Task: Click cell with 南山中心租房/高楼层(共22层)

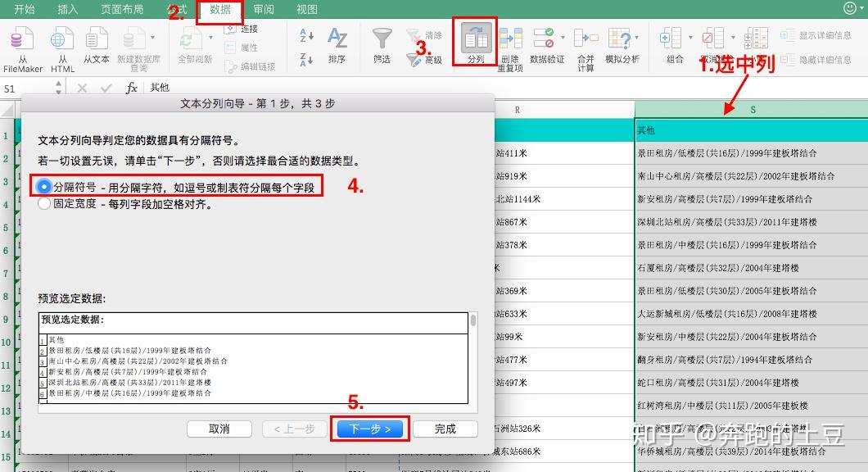Action: point(752,176)
